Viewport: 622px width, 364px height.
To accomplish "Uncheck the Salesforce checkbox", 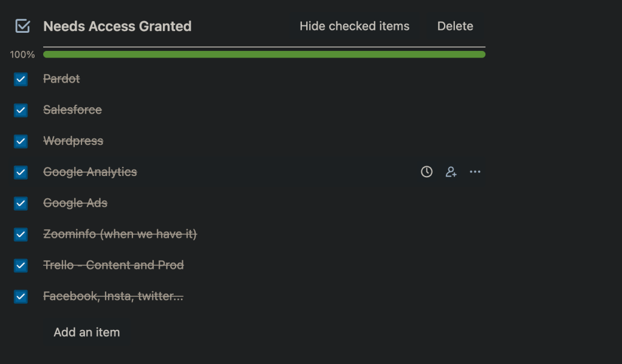I will point(21,110).
